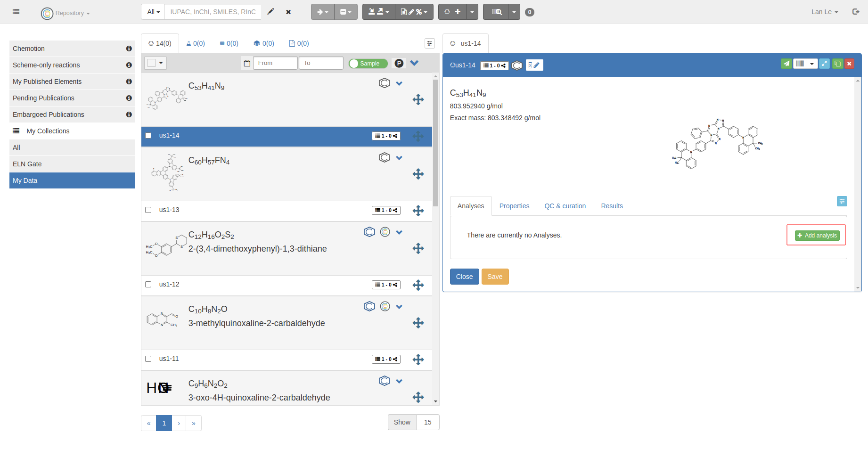Viewport: 868px width, 474px height.
Task: Click the Add analysis button
Action: point(817,236)
